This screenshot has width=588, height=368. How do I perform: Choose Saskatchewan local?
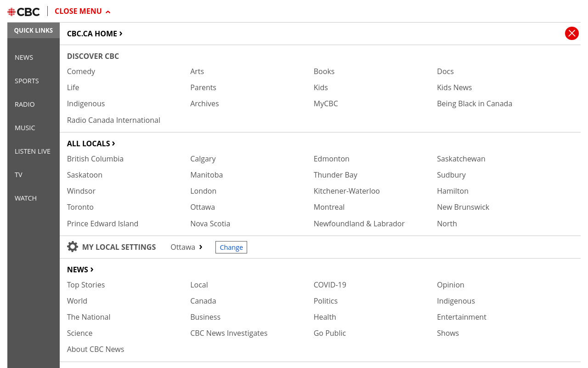click(x=461, y=159)
